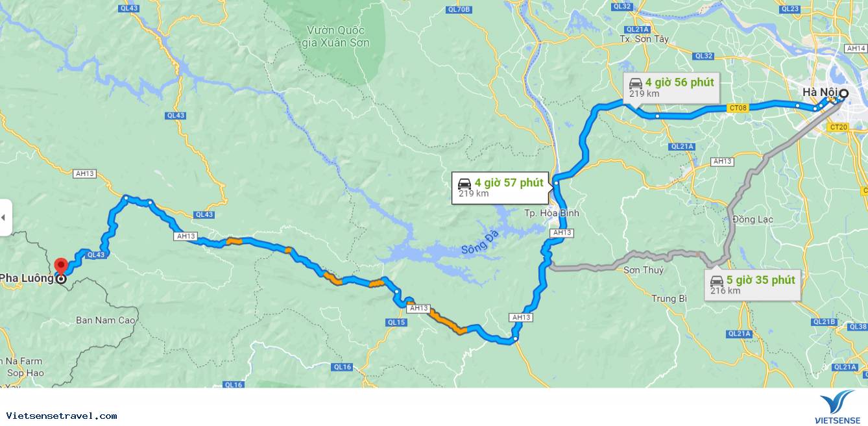
Task: Click the red Pha Luông destination pin
Action: tap(61, 266)
